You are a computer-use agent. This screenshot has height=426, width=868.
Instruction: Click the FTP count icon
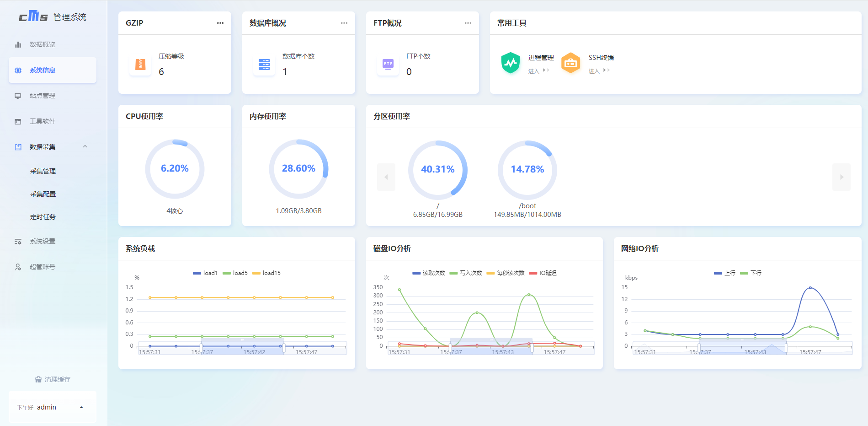[388, 64]
